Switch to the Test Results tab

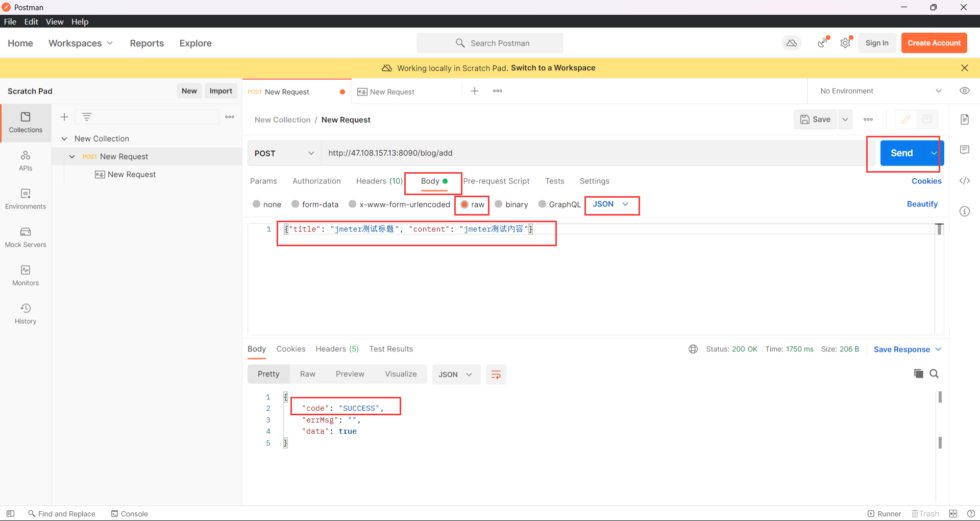click(x=391, y=349)
